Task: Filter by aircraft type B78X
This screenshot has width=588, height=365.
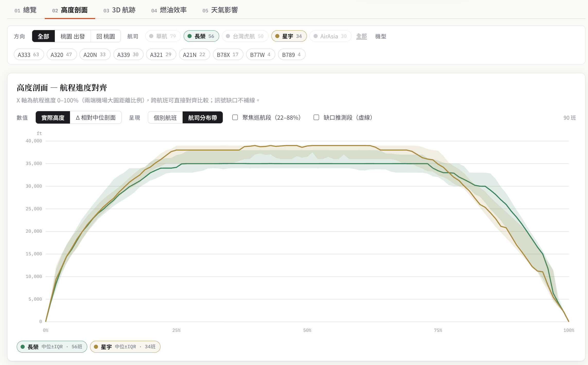Action: click(228, 55)
